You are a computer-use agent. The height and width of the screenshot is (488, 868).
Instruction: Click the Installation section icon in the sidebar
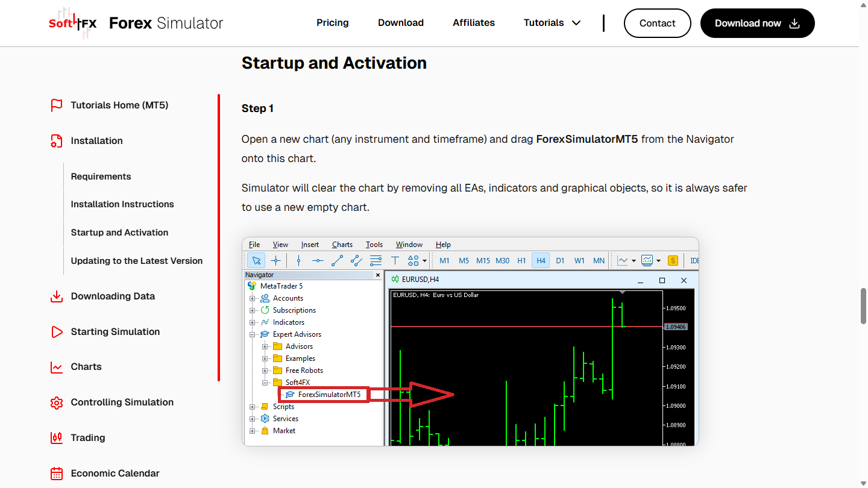57,141
